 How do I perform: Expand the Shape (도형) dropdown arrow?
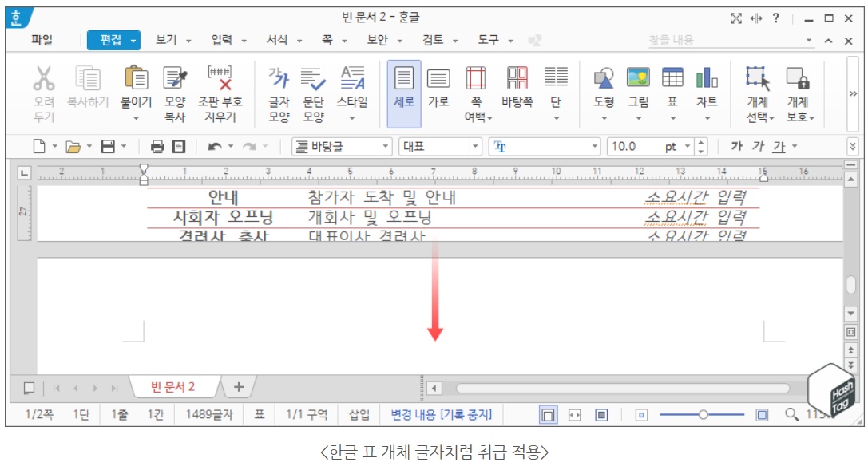point(604,118)
